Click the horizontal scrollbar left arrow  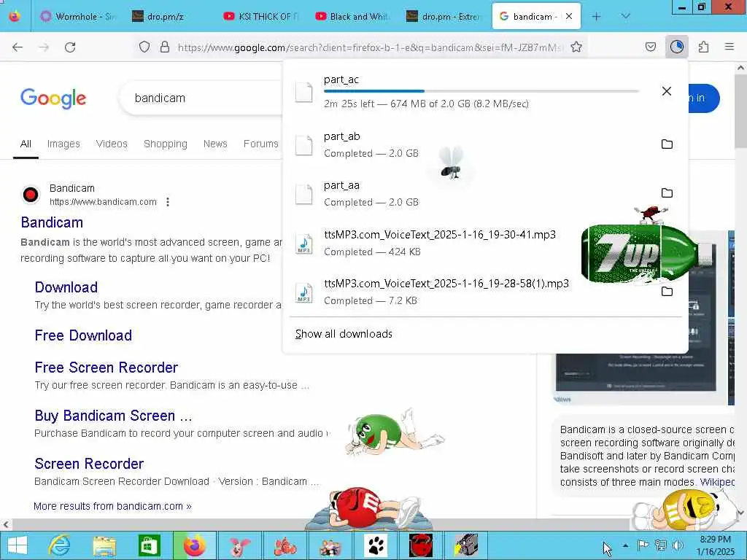click(x=6, y=524)
